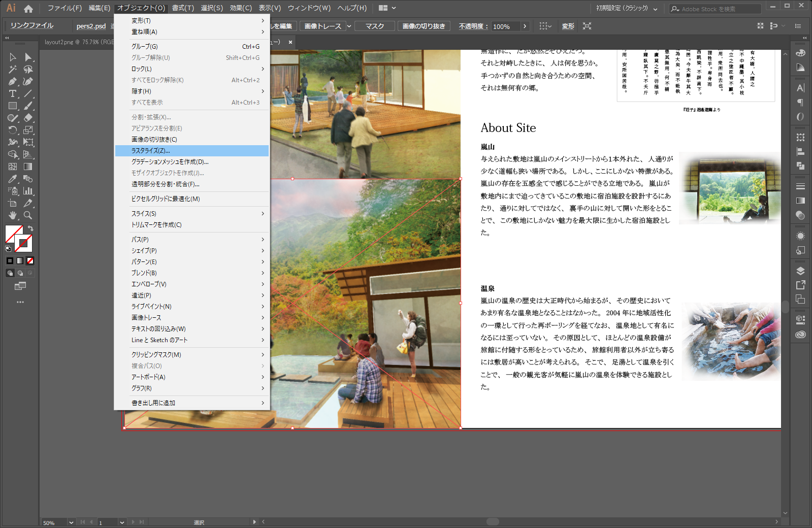Open the Creative Cloud Libraries panel
The height and width of the screenshot is (528, 812).
(800, 334)
